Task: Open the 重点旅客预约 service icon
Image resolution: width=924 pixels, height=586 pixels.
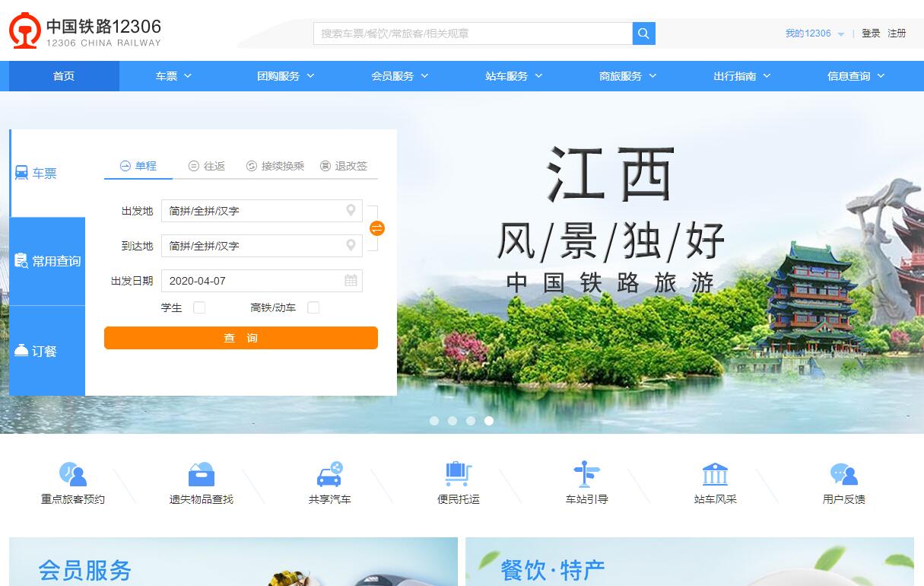Action: point(73,475)
